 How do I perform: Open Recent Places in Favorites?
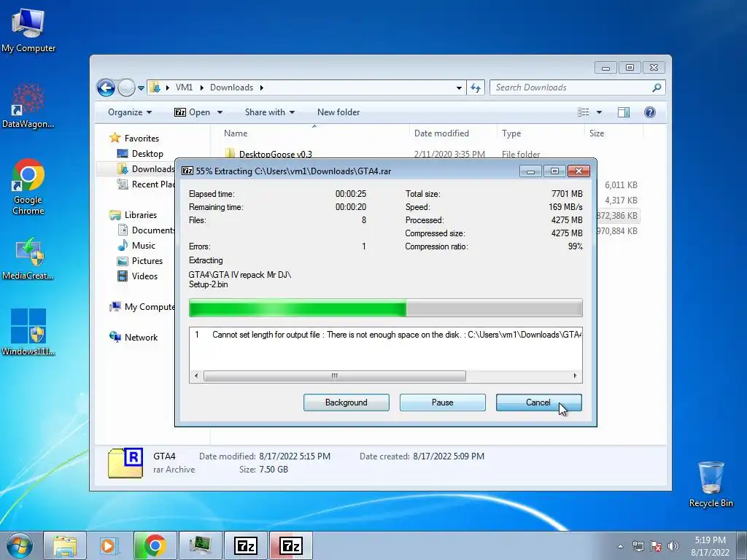point(146,184)
